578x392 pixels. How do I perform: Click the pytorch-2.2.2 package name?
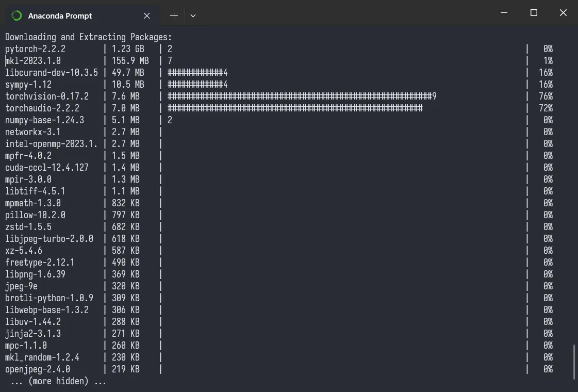(x=36, y=49)
